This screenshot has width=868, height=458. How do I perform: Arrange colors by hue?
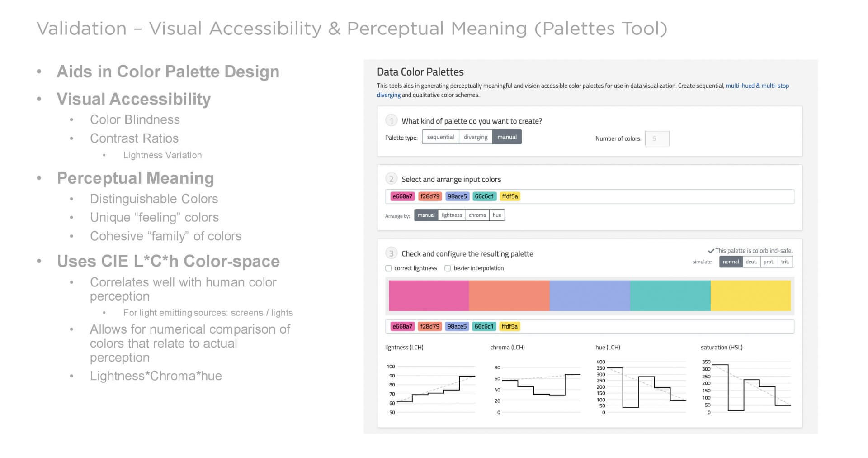coord(496,215)
